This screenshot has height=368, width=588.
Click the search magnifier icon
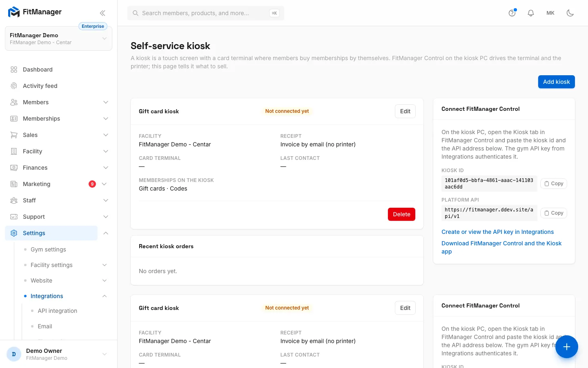click(x=136, y=13)
